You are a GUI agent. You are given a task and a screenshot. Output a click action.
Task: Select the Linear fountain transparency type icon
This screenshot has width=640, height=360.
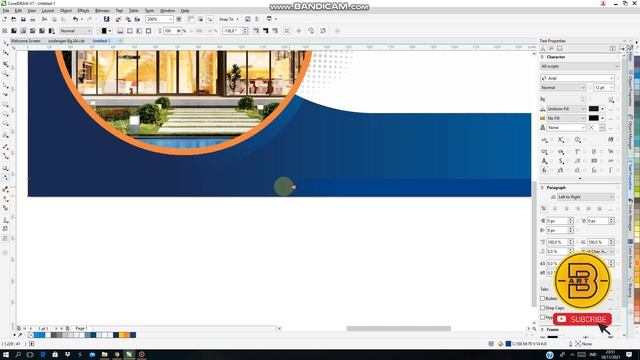tap(120, 31)
